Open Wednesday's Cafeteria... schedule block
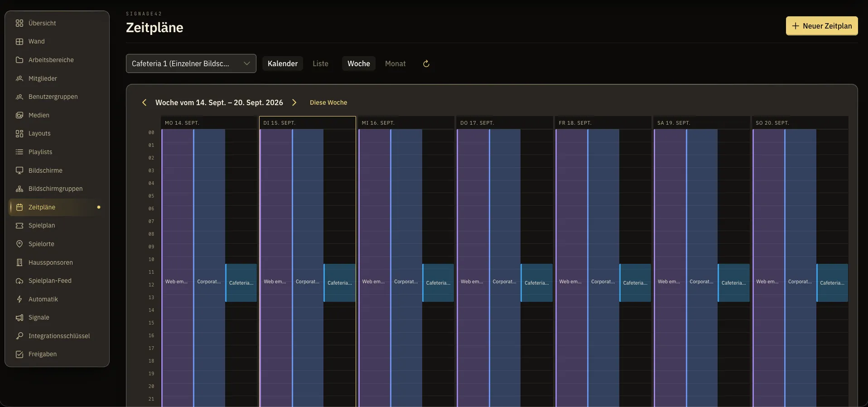 [x=438, y=283]
